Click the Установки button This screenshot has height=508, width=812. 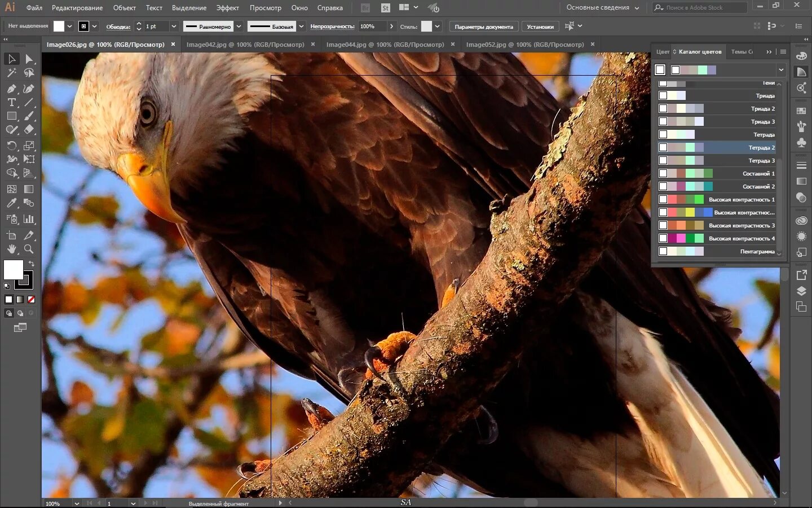[540, 26]
